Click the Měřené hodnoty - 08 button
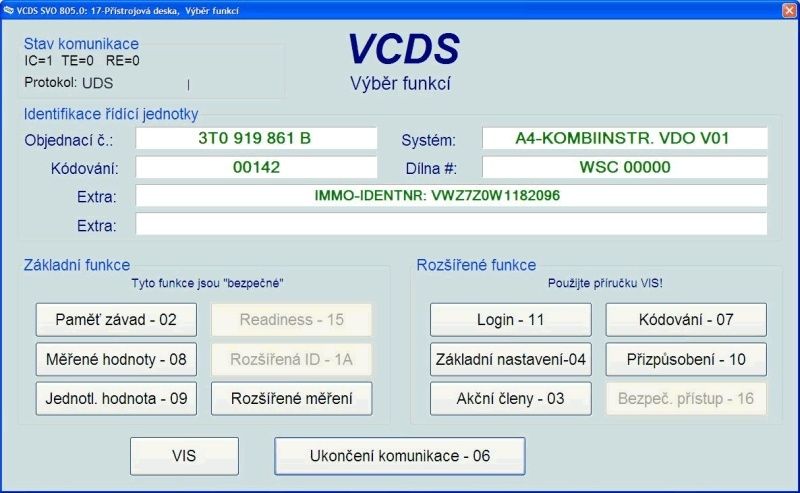Image resolution: width=800 pixels, height=493 pixels. coord(116,359)
